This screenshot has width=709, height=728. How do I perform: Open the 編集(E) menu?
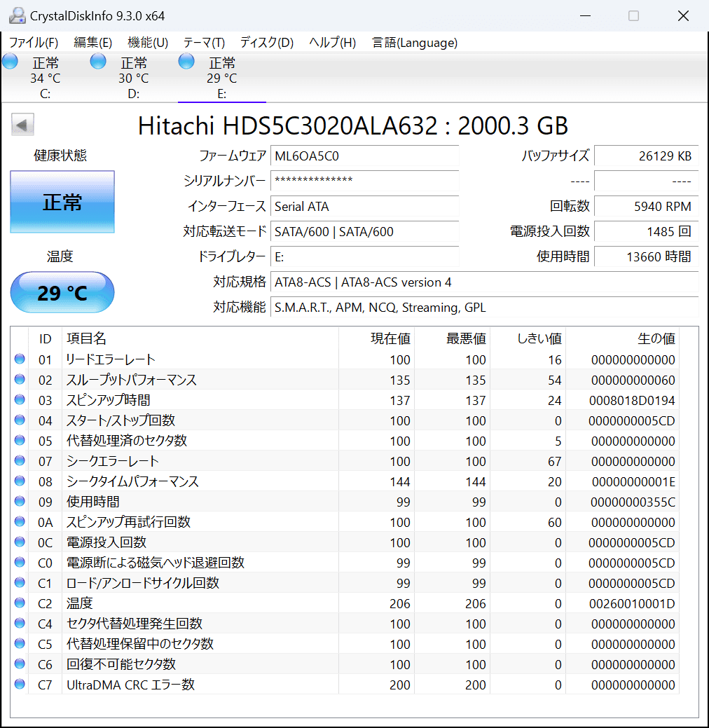pyautogui.click(x=92, y=43)
